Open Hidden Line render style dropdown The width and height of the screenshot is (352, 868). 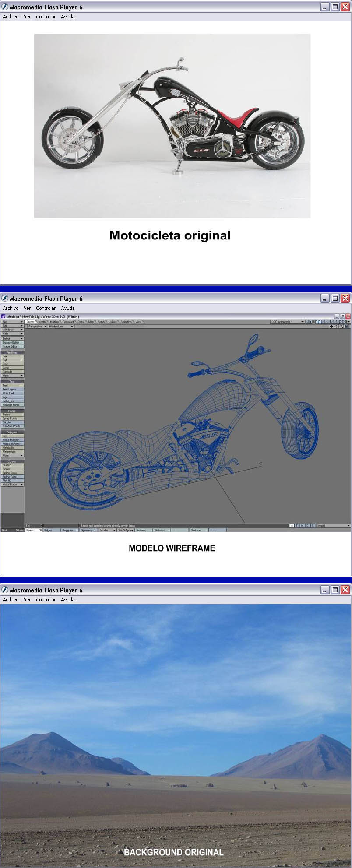pos(61,326)
